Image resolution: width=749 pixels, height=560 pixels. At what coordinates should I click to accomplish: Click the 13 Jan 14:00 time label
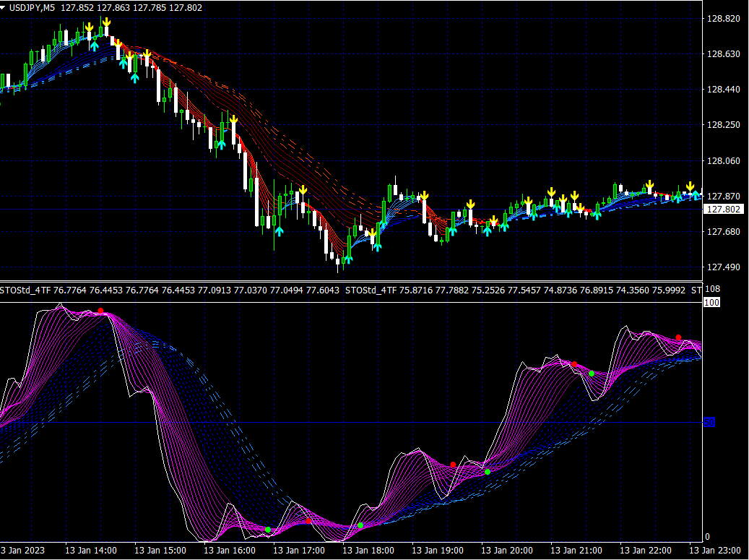(91, 551)
